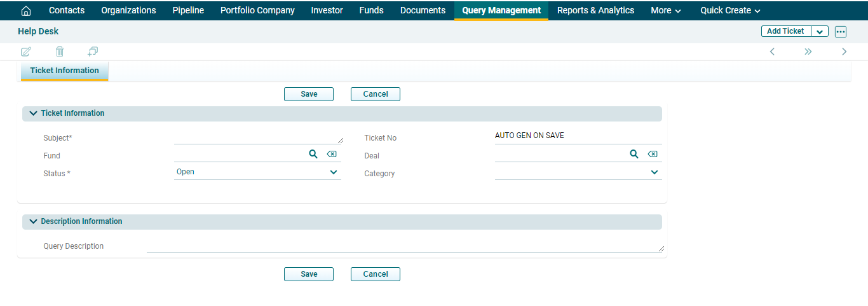Open the Reports & Analytics menu
This screenshot has height=306, width=868.
595,10
